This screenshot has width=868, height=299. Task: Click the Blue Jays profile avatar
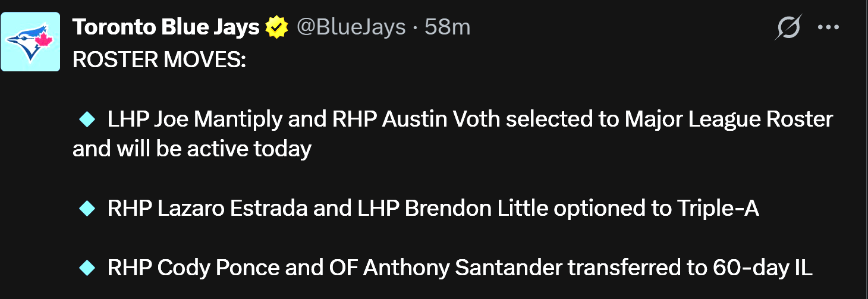[x=30, y=42]
